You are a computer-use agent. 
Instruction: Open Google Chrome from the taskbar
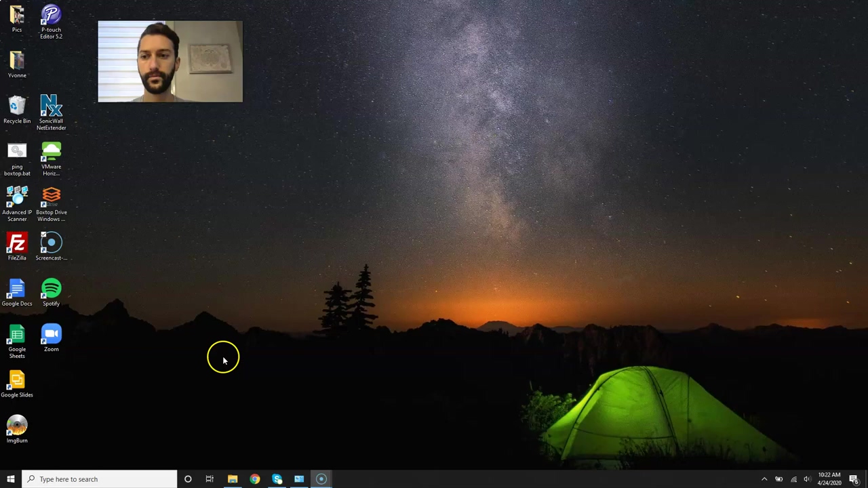point(254,479)
